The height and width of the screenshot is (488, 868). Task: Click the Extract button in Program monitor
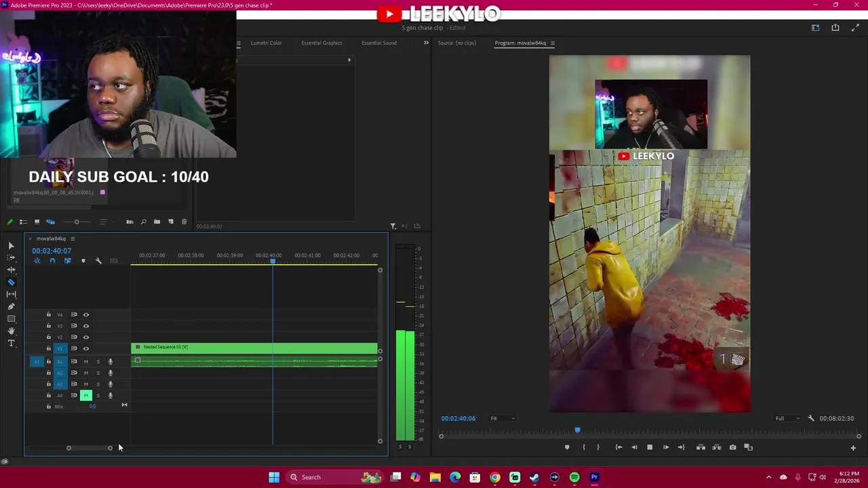[x=717, y=447]
